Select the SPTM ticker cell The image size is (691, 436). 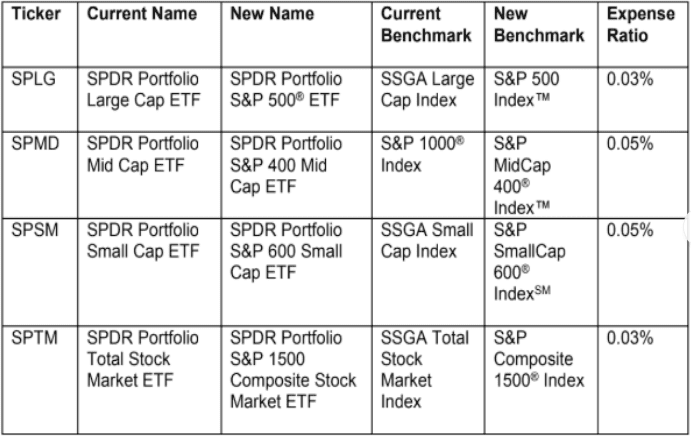click(40, 380)
